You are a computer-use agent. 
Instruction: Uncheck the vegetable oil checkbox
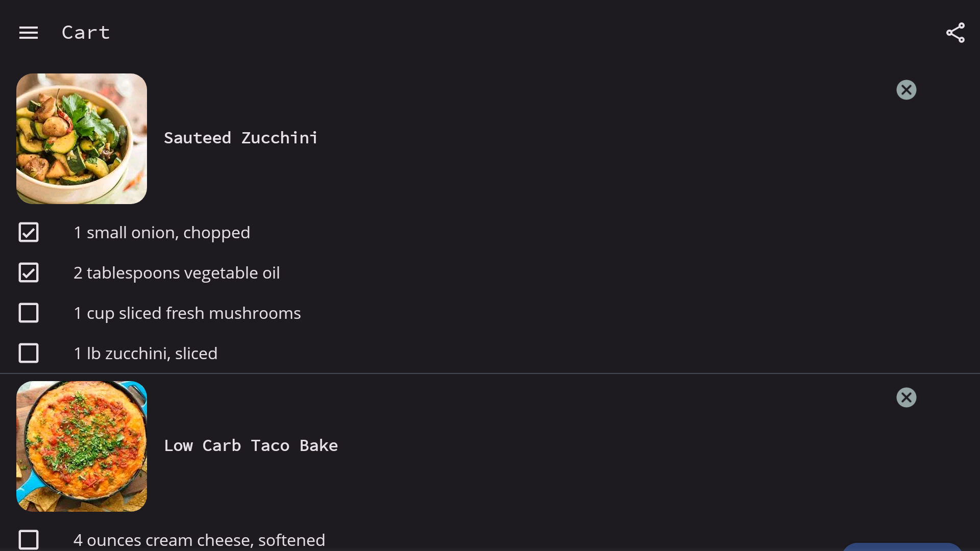pyautogui.click(x=29, y=273)
